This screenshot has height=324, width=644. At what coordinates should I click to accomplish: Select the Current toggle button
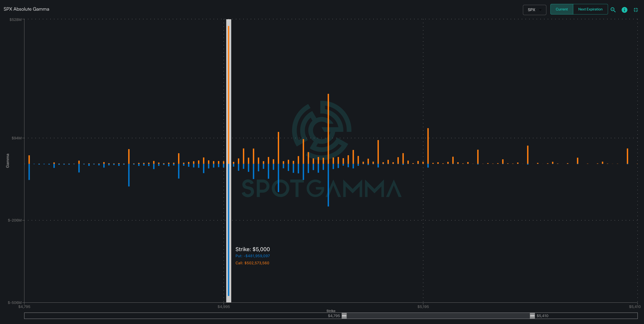click(x=561, y=9)
